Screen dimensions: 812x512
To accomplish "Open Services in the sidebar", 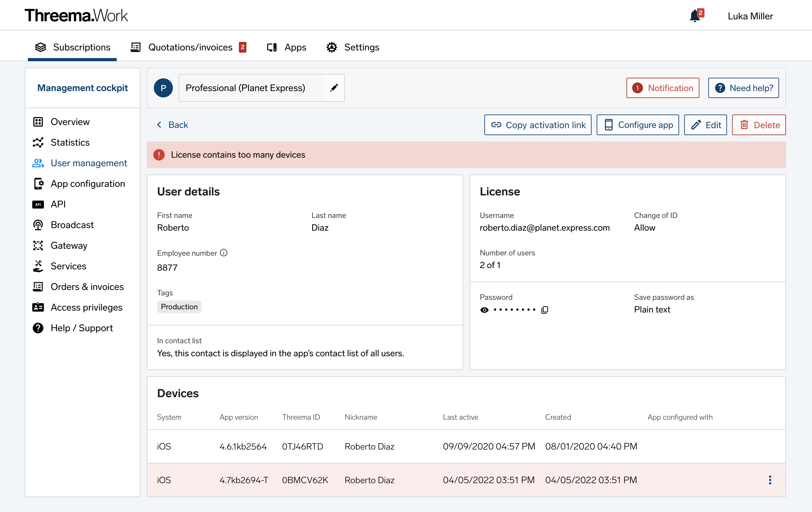I will pyautogui.click(x=82, y=266).
